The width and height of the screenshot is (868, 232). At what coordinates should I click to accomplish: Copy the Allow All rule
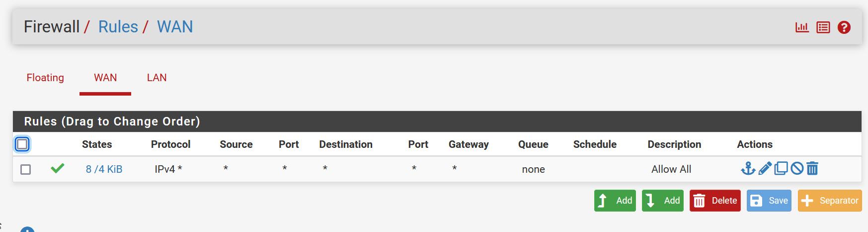point(781,169)
